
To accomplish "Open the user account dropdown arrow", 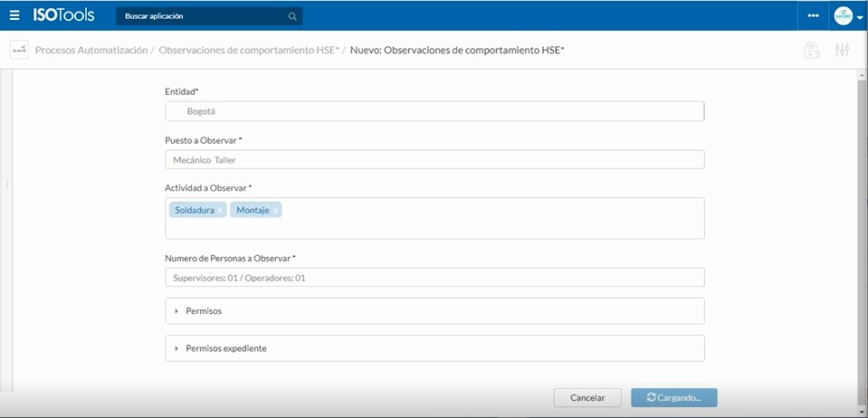I will [859, 17].
